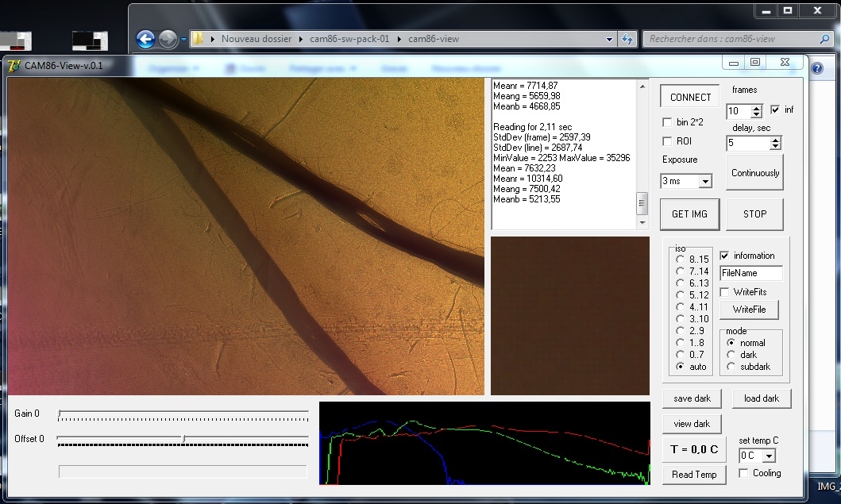Increase frames count with up spinner arrow
The width and height of the screenshot is (841, 504).
(x=756, y=108)
